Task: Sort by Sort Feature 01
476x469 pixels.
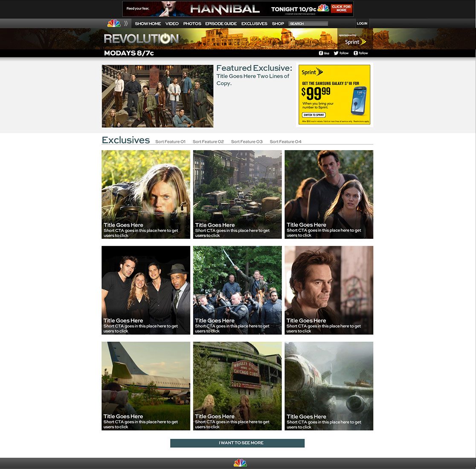Action: (x=170, y=142)
